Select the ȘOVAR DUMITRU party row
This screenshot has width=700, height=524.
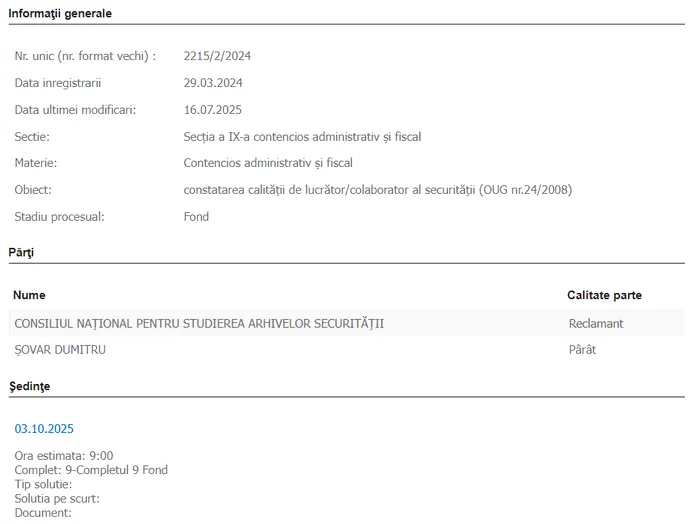[x=60, y=350]
